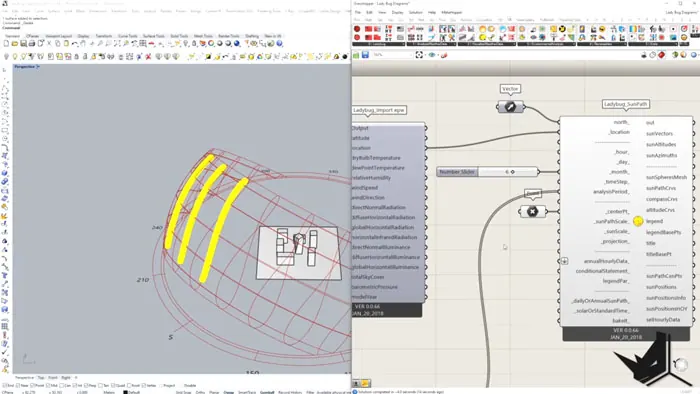The image size is (700, 394).
Task: Click the New file icon in Rhino toolbar
Action: 6,43
